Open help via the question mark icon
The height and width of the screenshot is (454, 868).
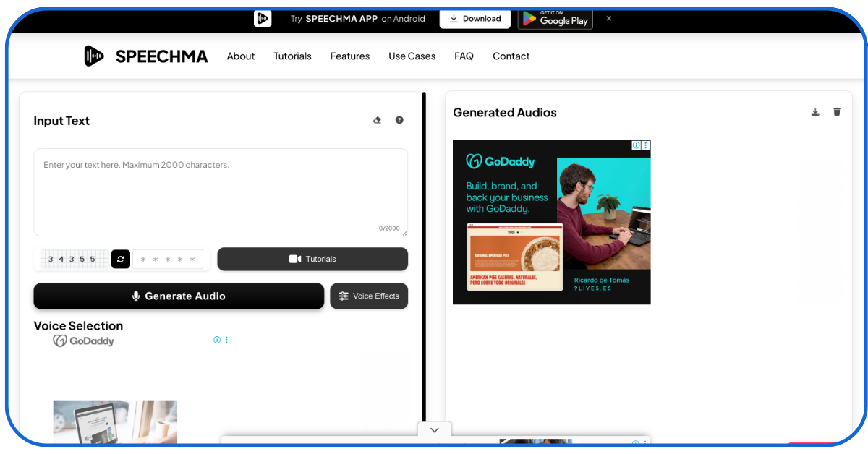(x=399, y=120)
